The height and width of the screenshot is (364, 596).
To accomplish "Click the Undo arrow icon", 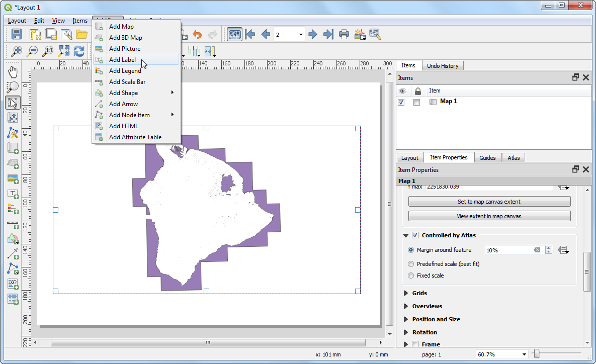I will [x=197, y=34].
